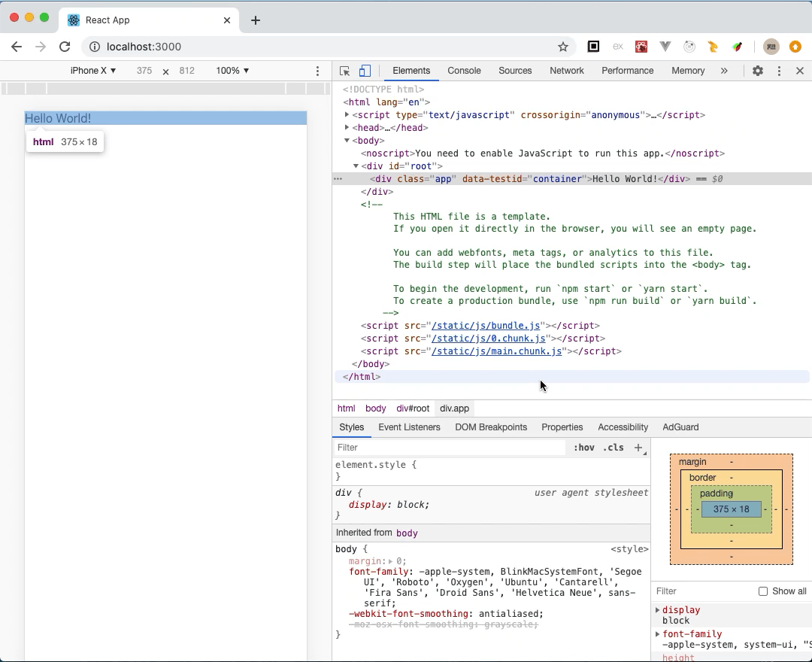Enable the Show all checkbox

[x=763, y=591]
